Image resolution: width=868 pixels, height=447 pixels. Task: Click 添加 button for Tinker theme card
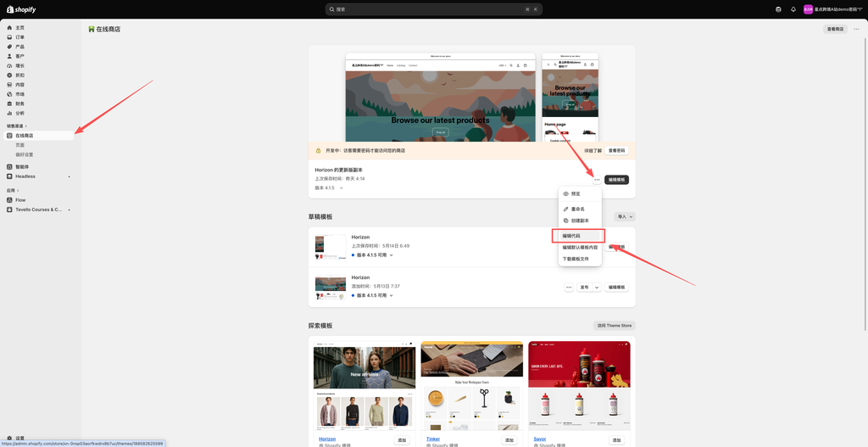click(509, 440)
